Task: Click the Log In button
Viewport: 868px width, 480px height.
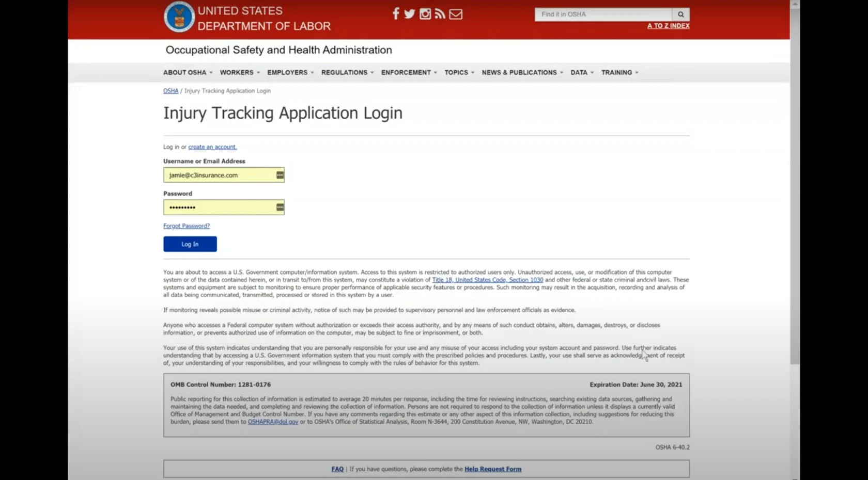Action: pos(190,244)
